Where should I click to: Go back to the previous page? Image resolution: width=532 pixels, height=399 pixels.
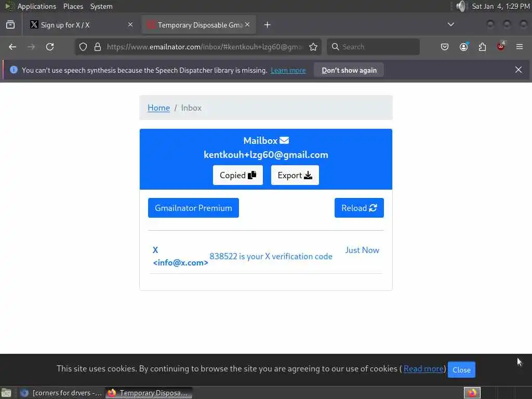coord(12,47)
